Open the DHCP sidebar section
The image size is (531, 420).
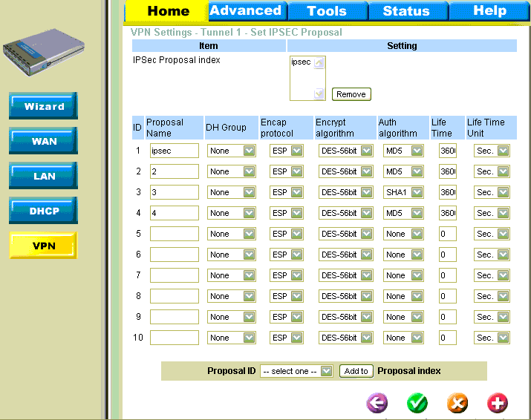(43, 211)
